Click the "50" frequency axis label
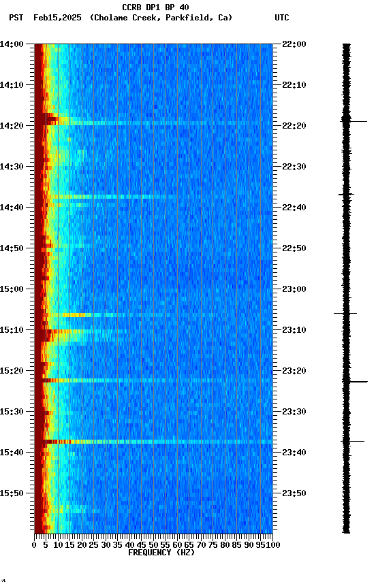Viewport: 376px width, 588px height. tap(153, 546)
